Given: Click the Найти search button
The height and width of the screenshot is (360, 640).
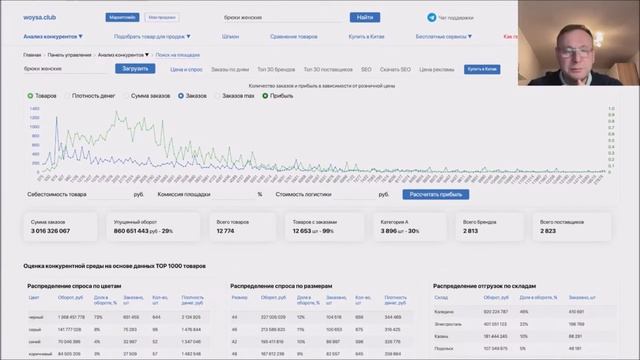Looking at the screenshot, I should (x=365, y=18).
